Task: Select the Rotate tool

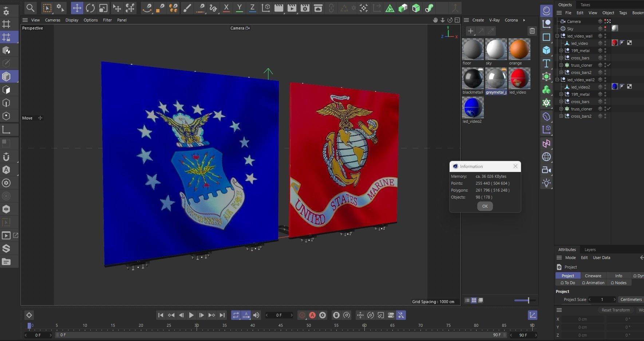Action: [x=90, y=8]
